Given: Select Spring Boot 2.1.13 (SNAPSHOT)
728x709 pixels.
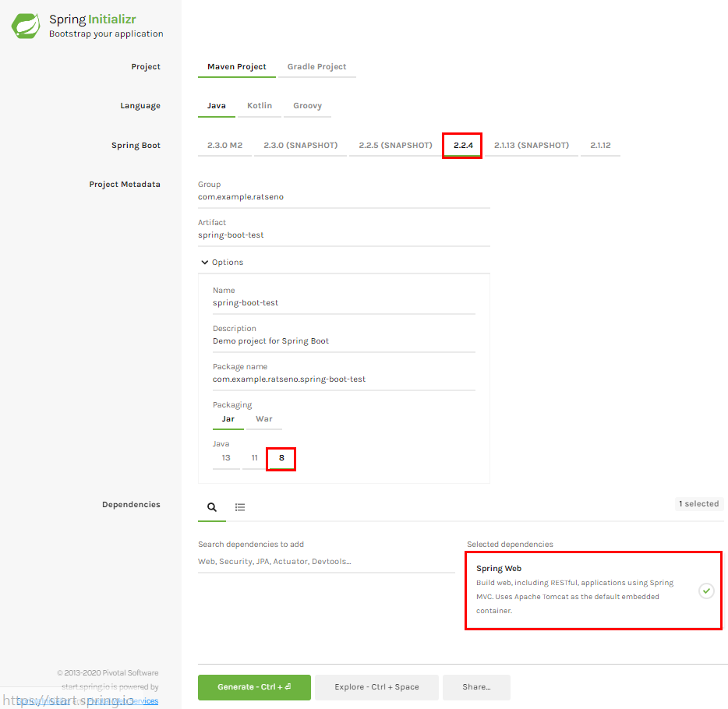Looking at the screenshot, I should pos(531,145).
